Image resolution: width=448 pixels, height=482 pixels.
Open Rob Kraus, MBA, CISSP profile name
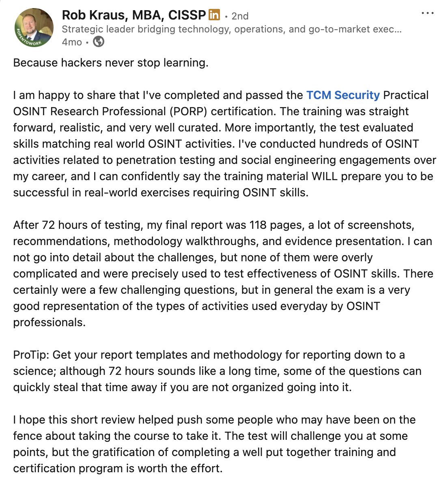(x=134, y=15)
